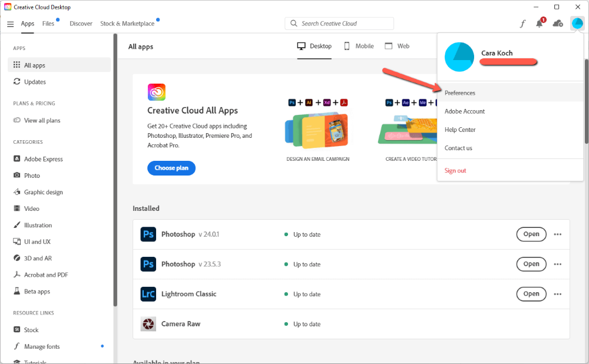Screen dimensions: 589x364
Task: Open more options for Photoshop v 23.5.3
Action: click(x=557, y=264)
